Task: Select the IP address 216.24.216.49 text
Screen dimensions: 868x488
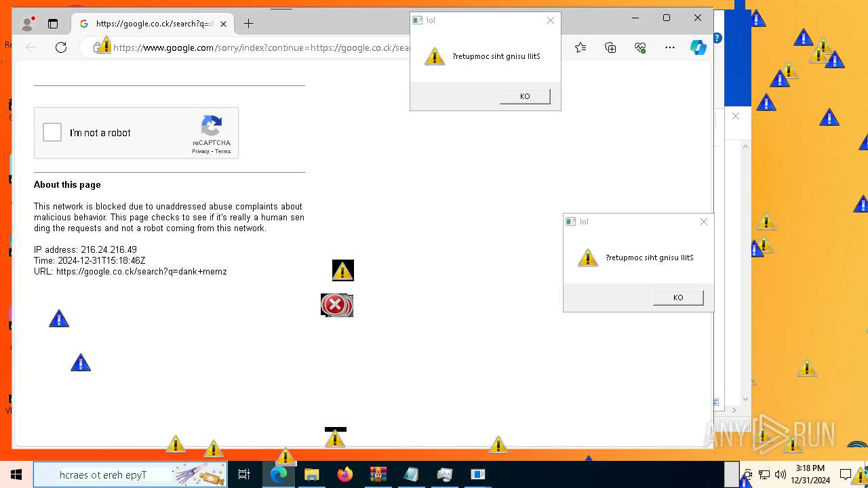Action: (x=85, y=249)
